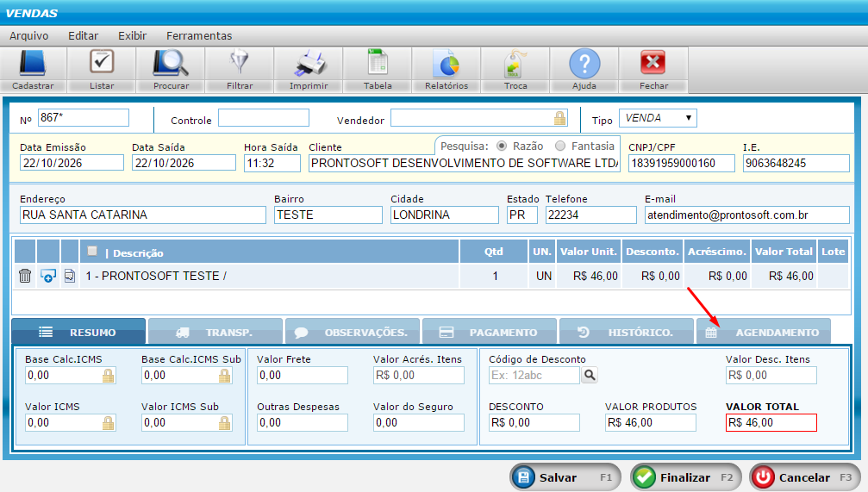Open the PAGAMENTO tab

[490, 332]
